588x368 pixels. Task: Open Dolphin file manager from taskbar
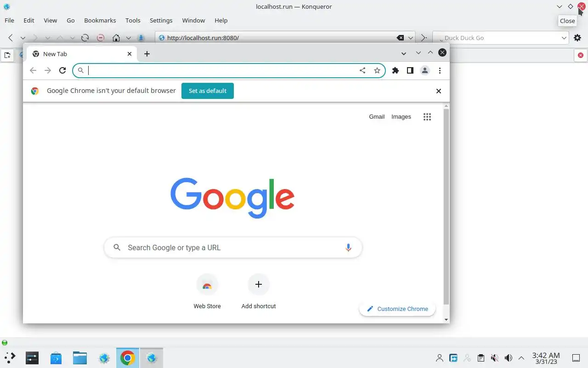pyautogui.click(x=80, y=357)
